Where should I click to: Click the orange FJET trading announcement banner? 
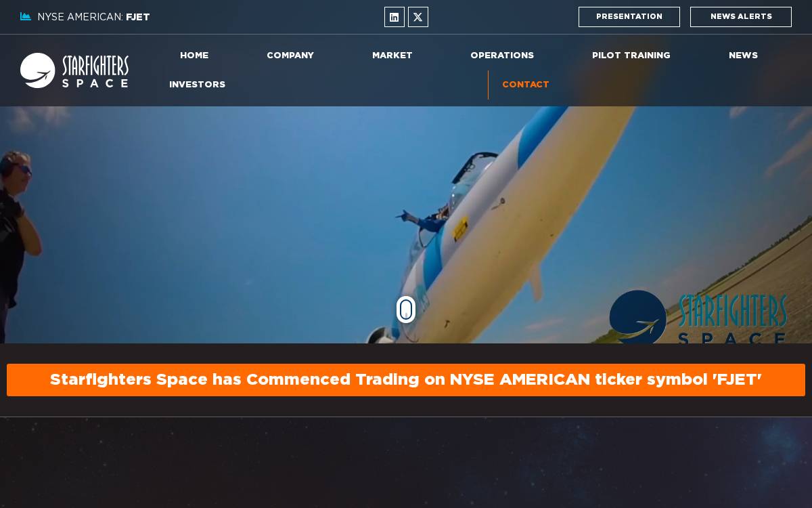pyautogui.click(x=406, y=380)
